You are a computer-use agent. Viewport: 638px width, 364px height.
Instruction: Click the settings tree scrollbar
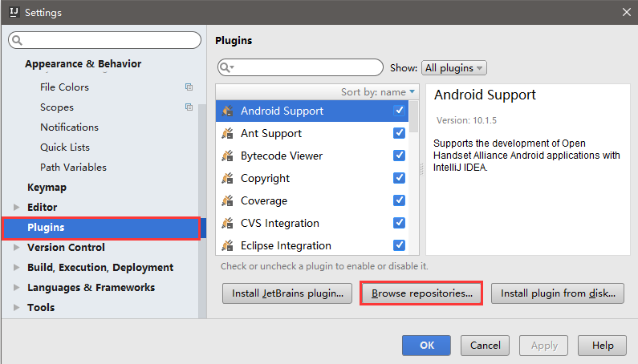tap(202, 212)
